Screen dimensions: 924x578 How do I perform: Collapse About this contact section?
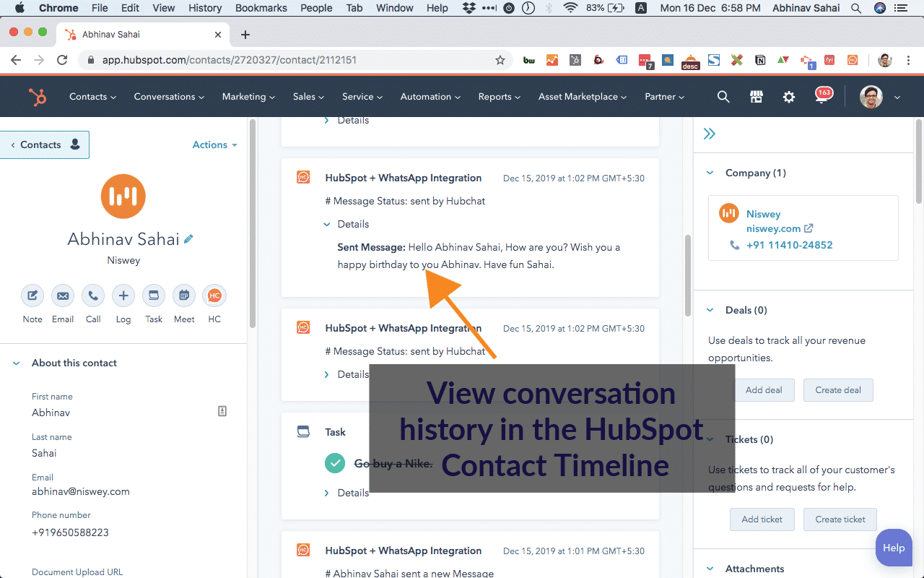[16, 363]
